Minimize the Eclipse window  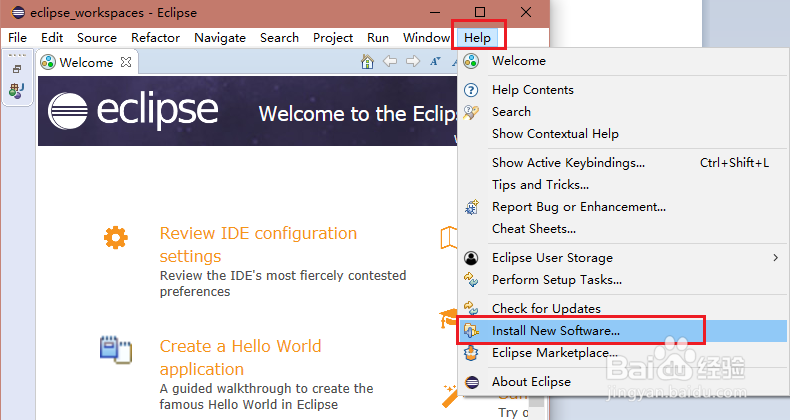pos(435,12)
